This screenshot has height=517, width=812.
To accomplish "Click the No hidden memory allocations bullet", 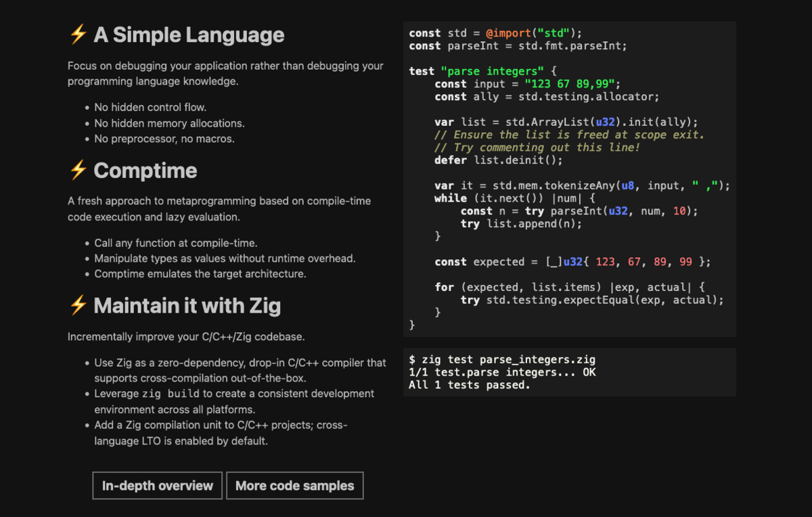I will coord(169,123).
